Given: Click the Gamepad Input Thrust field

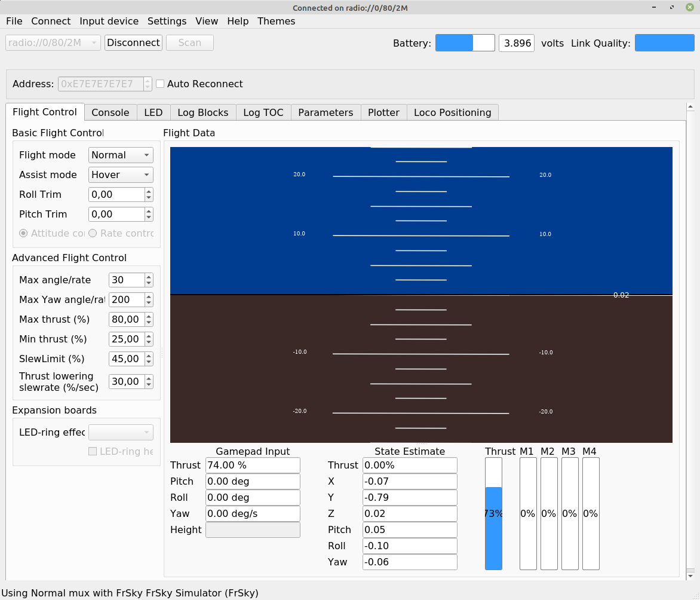Looking at the screenshot, I should tap(252, 465).
